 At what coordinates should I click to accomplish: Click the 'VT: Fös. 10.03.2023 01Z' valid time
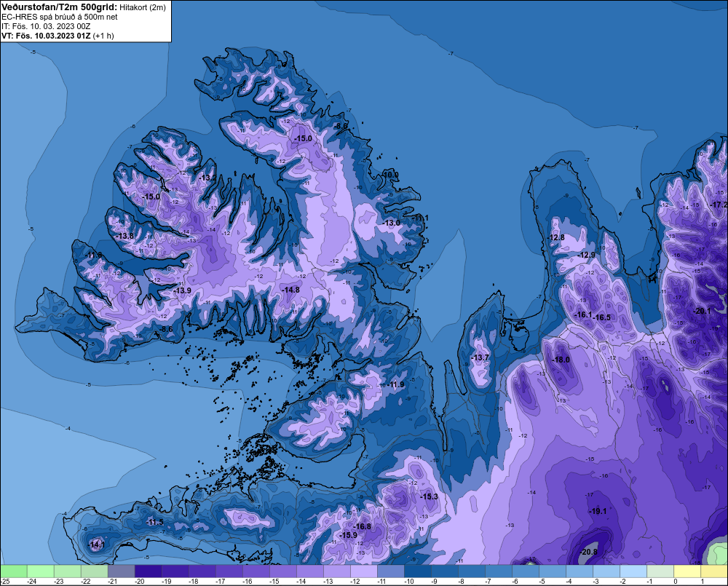tap(46, 36)
